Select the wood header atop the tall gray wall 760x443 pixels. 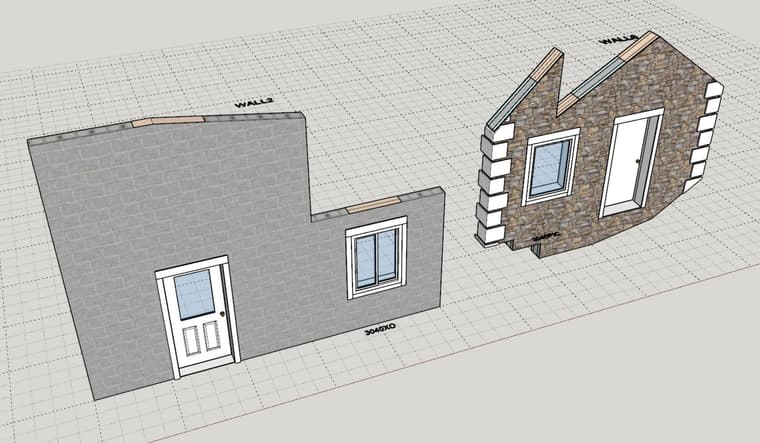(168, 121)
